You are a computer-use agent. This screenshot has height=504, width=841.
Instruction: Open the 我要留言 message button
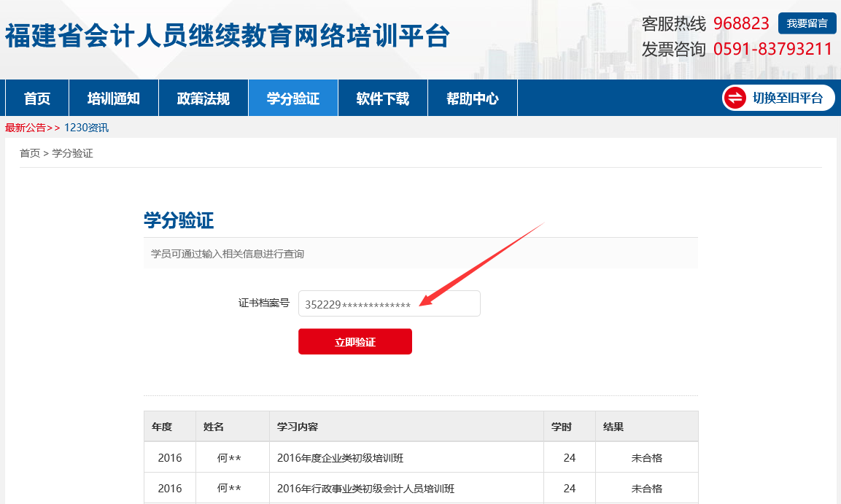tap(807, 23)
